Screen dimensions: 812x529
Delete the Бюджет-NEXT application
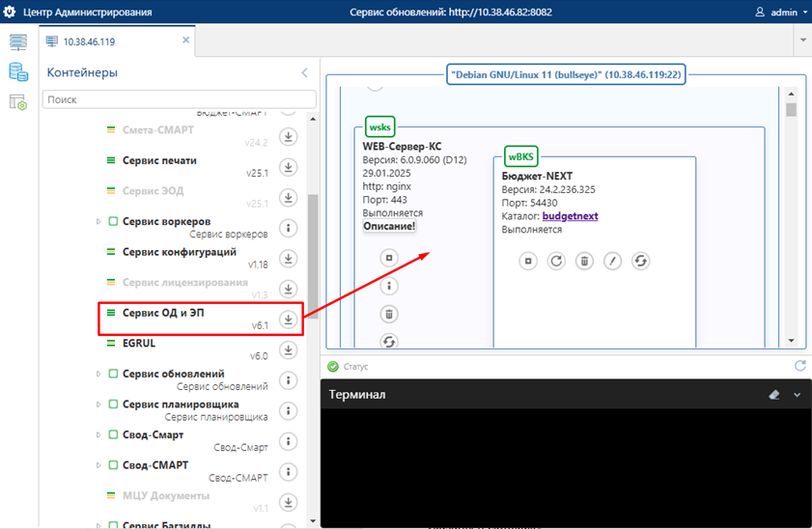(x=584, y=261)
